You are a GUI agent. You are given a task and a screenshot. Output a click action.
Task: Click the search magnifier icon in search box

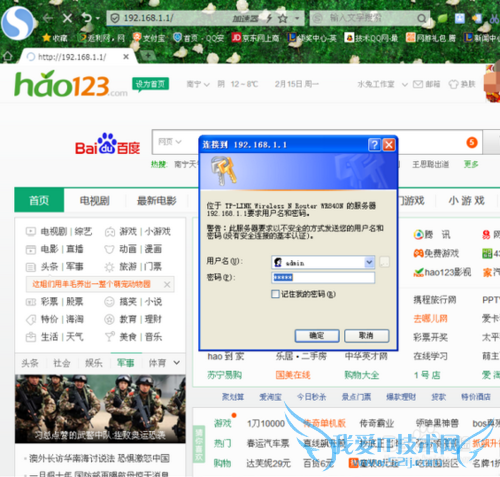click(422, 18)
